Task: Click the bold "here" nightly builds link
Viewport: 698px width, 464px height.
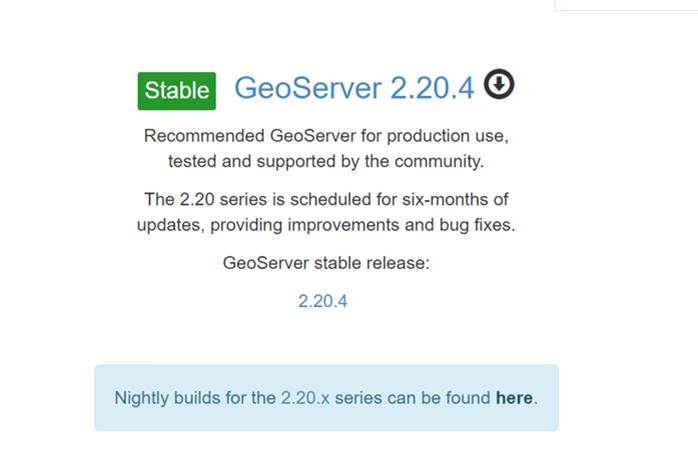Action: 514,398
